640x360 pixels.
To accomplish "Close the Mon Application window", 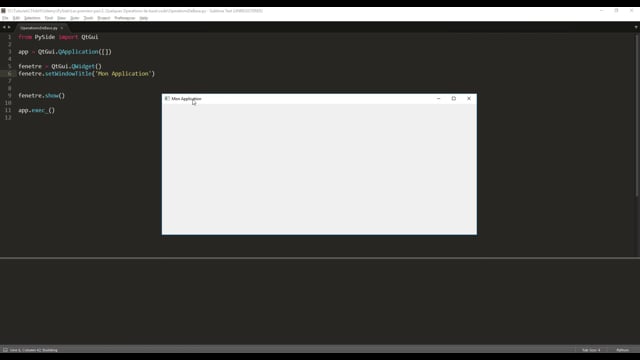I will click(469, 98).
